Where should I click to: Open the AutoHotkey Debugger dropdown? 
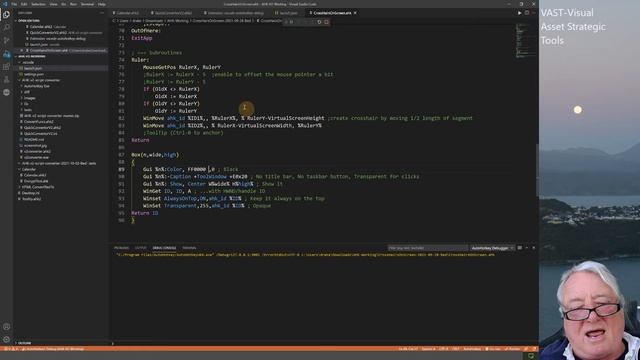[492, 248]
